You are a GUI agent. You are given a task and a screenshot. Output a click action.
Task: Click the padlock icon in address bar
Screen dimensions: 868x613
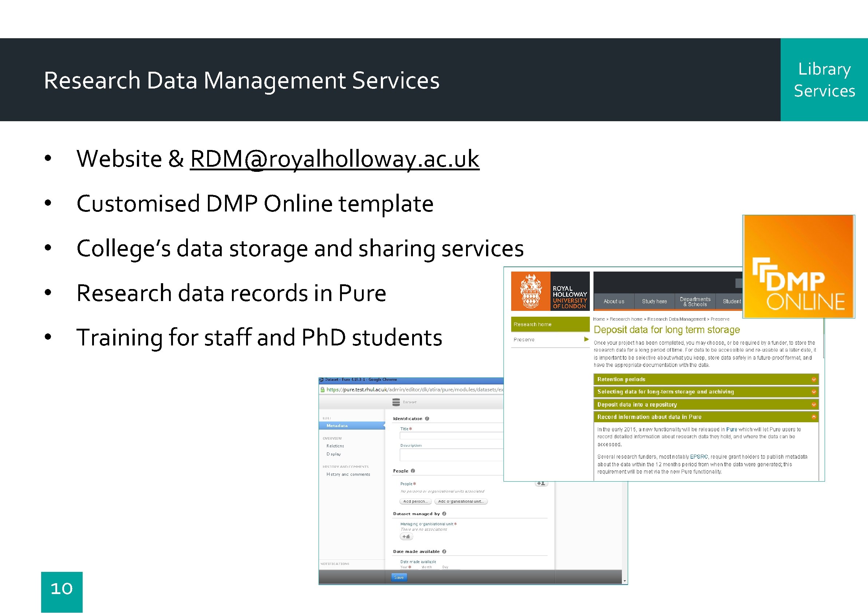coord(323,389)
